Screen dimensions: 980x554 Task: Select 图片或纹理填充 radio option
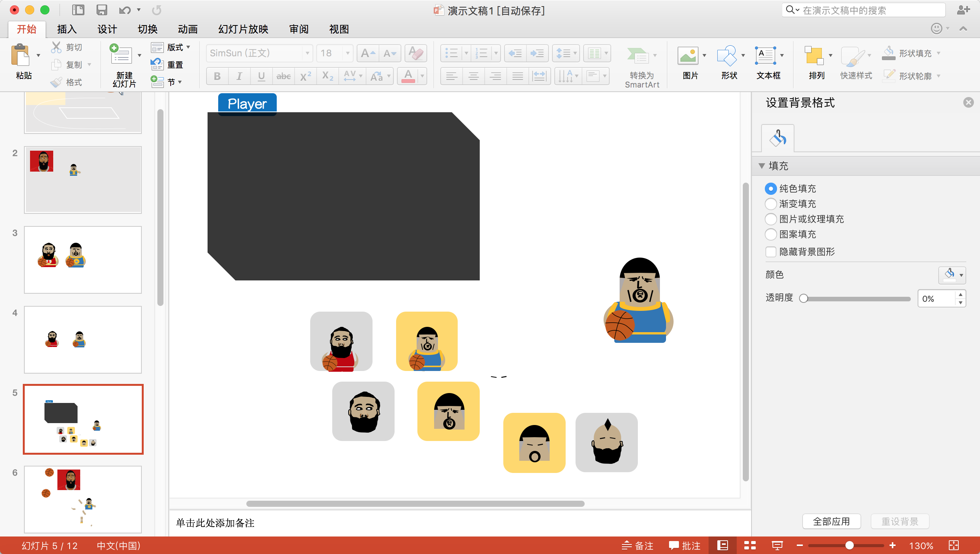[x=771, y=219]
